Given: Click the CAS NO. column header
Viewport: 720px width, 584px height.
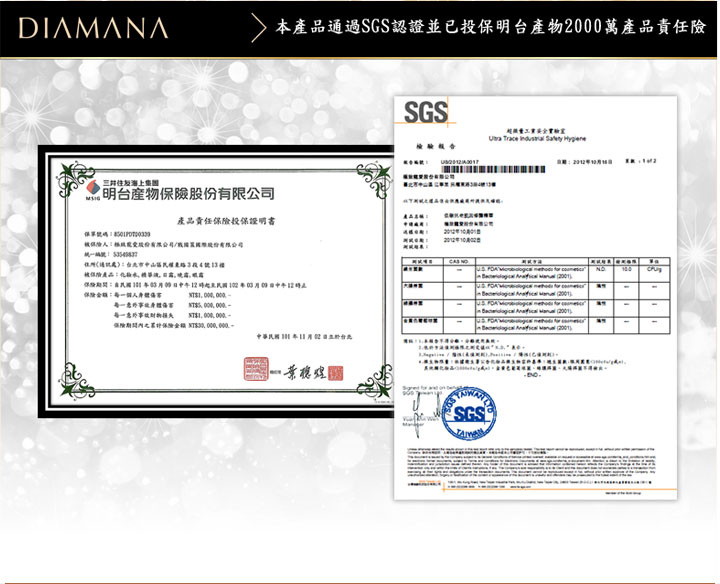Looking at the screenshot, I should click(459, 261).
